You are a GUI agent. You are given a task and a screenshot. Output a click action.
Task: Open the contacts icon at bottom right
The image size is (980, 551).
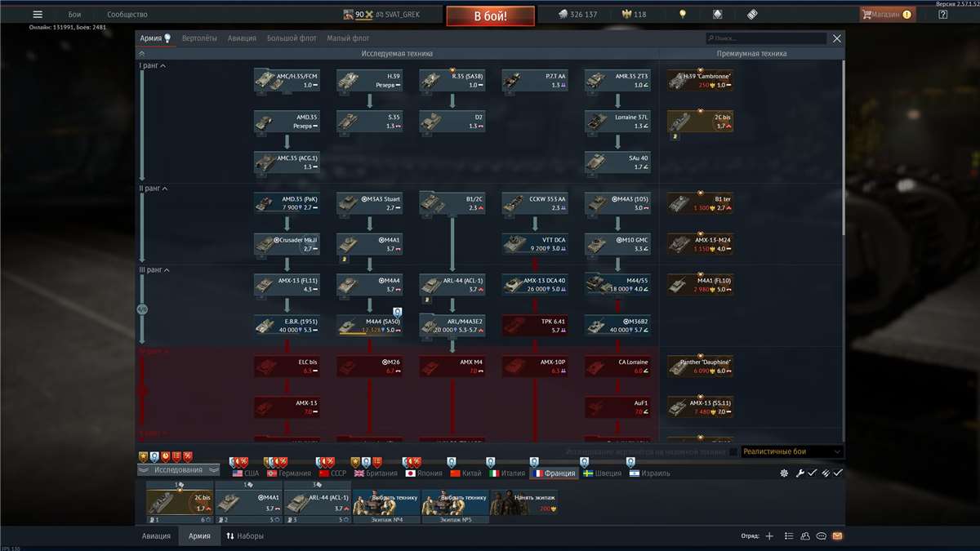805,536
